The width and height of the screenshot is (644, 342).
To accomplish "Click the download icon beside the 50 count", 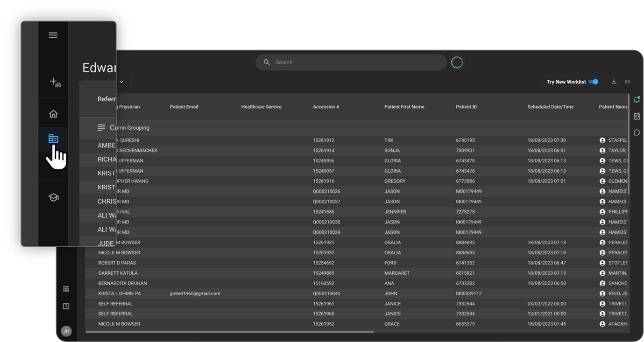I will [614, 82].
